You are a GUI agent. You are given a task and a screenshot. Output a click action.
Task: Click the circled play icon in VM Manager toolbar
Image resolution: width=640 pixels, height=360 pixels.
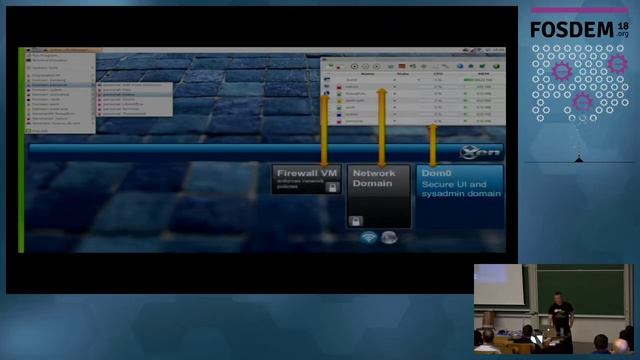pos(376,67)
